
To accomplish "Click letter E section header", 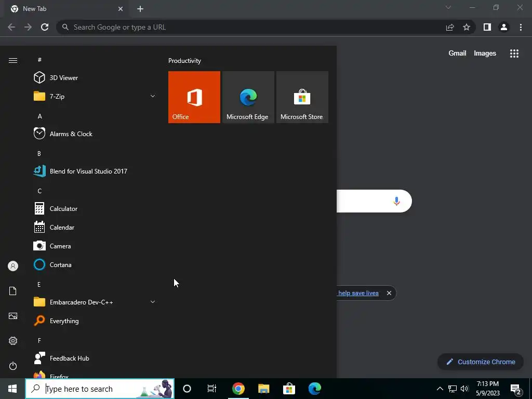I will (39, 285).
